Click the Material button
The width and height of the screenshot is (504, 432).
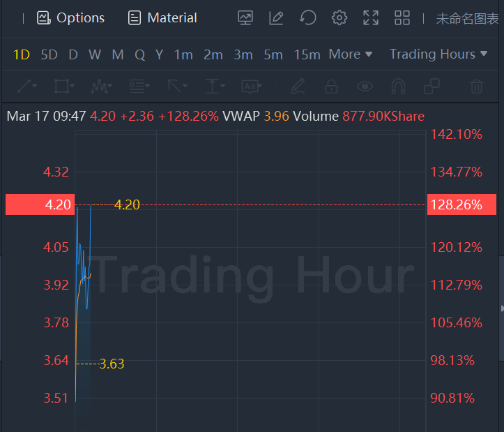click(x=162, y=18)
